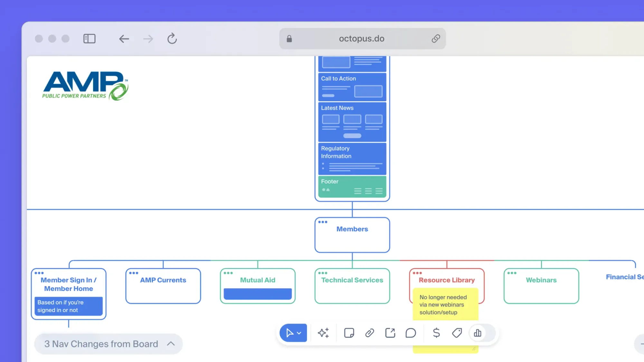This screenshot has height=362, width=644.
Task: Click the AI sparkle generate tool
Action: click(323, 333)
